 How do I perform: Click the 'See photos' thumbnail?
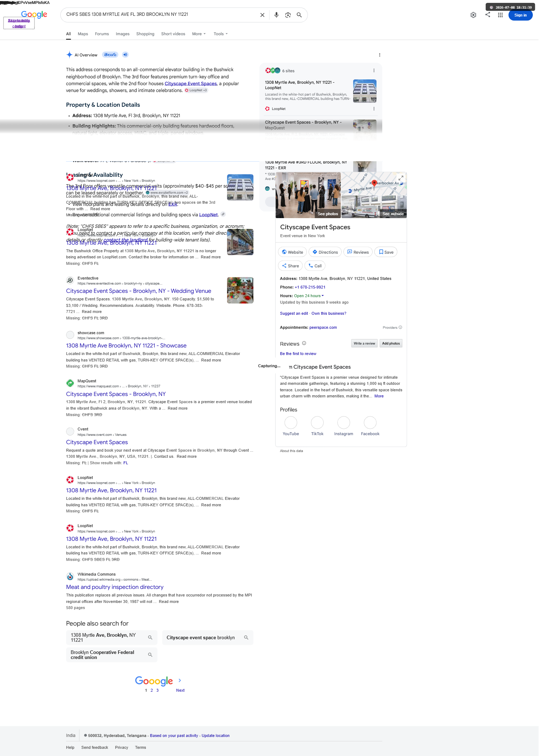coord(308,195)
